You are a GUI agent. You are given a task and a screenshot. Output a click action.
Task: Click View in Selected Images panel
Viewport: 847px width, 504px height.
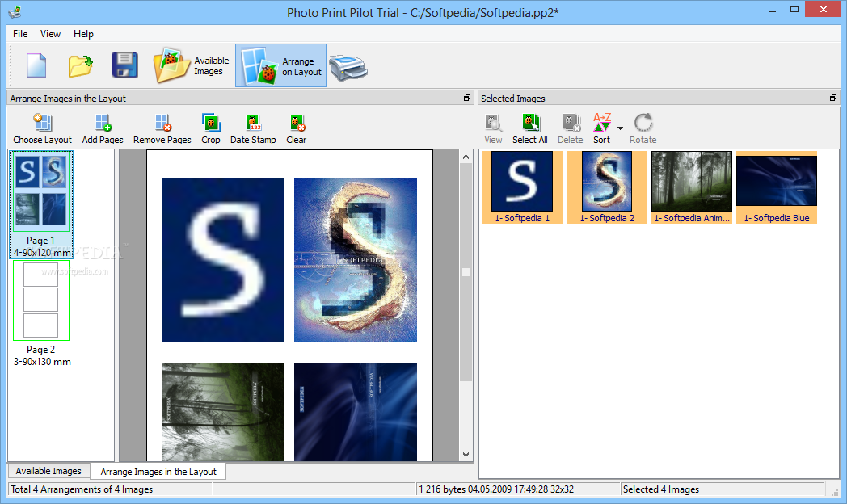click(493, 129)
